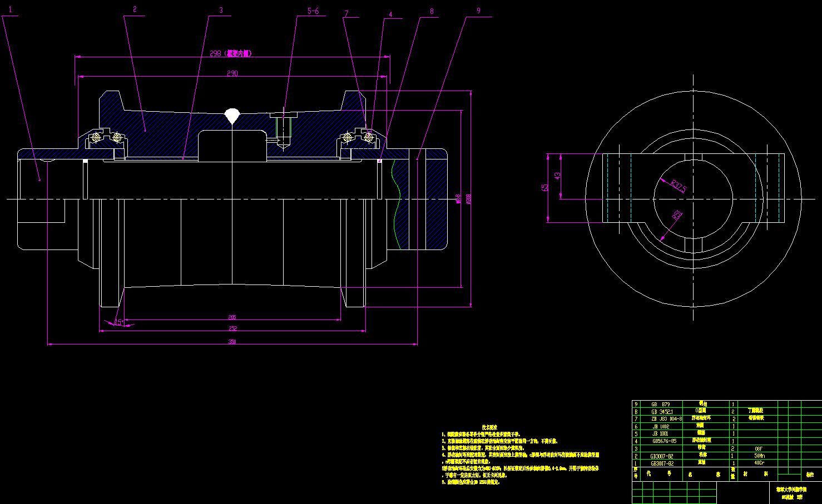Image resolution: width=822 pixels, height=504 pixels.
Task: Click the '350' overall length dimension
Action: tap(232, 342)
